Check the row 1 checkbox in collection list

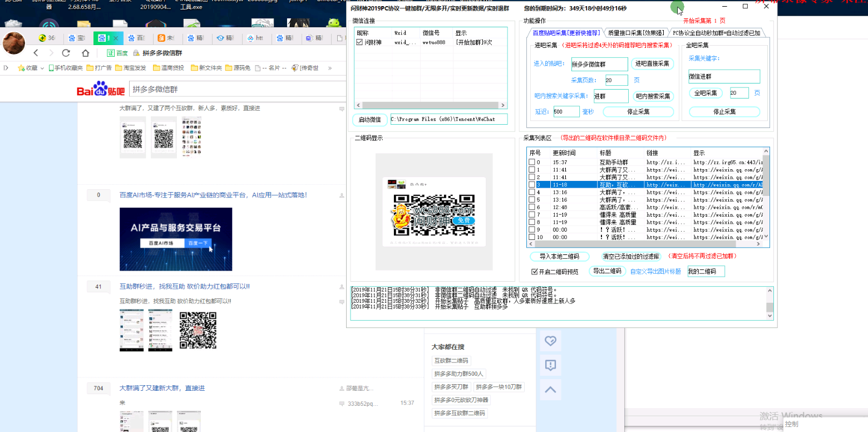click(x=532, y=169)
